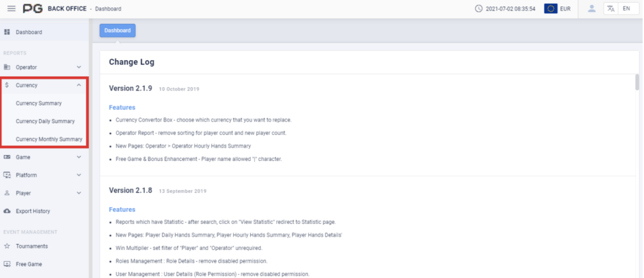Select Currency Monthly Summary item
Screen dimensions: 644x278
(49, 139)
